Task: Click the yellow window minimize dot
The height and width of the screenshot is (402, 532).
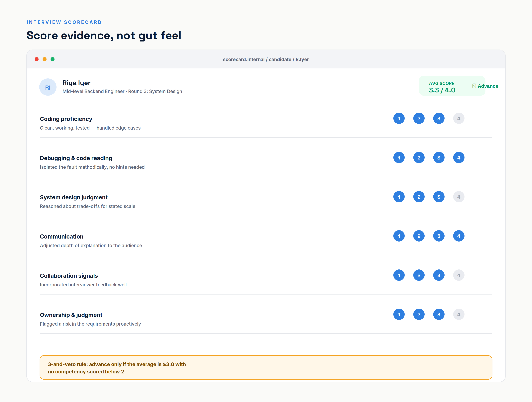Action: pos(45,59)
